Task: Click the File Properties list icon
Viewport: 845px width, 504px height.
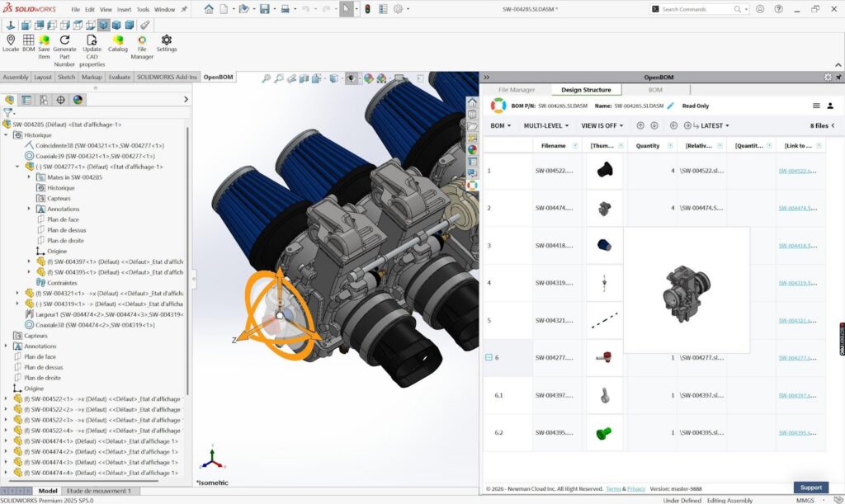Action: click(x=383, y=9)
